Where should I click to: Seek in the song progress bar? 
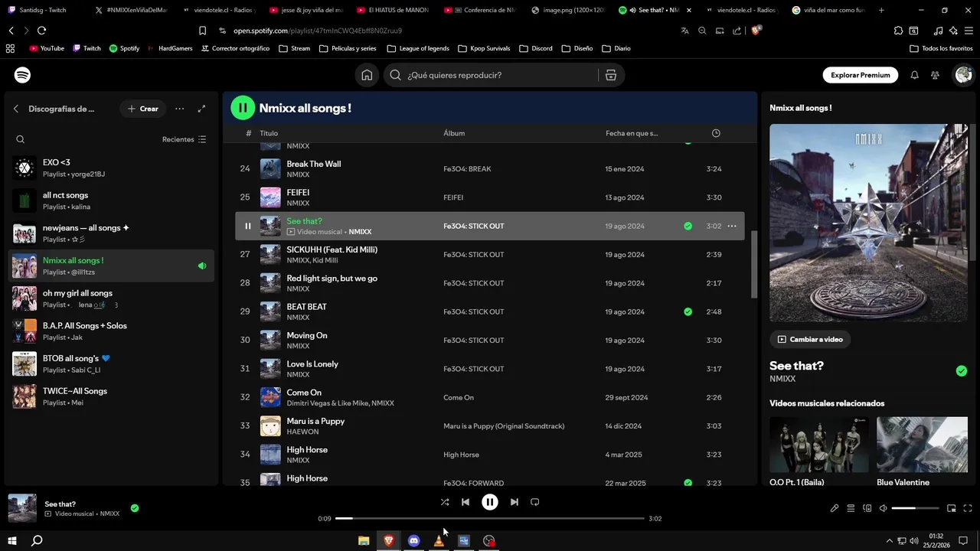pos(490,518)
